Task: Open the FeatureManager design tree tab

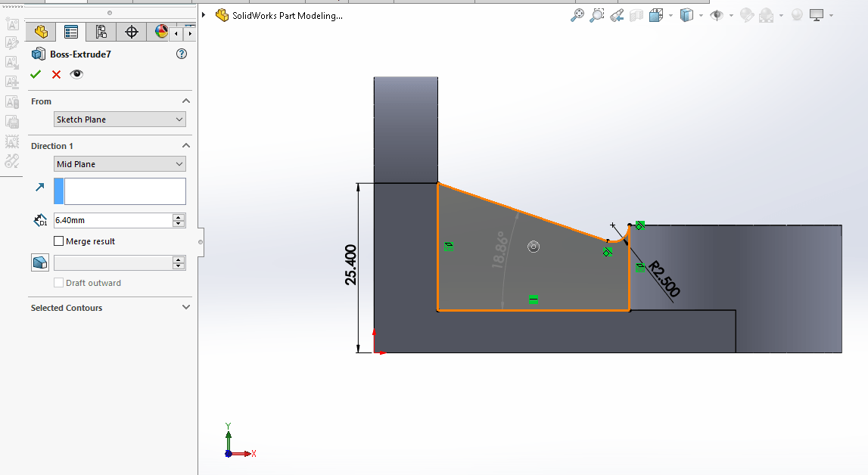Action: pos(41,32)
